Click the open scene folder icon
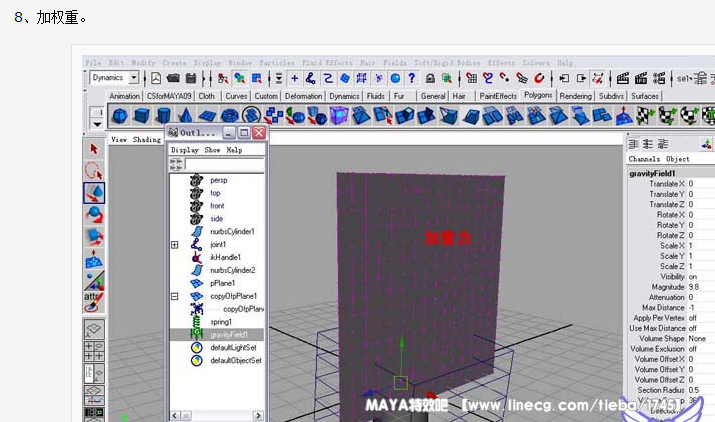The width and height of the screenshot is (715, 422). click(x=173, y=78)
